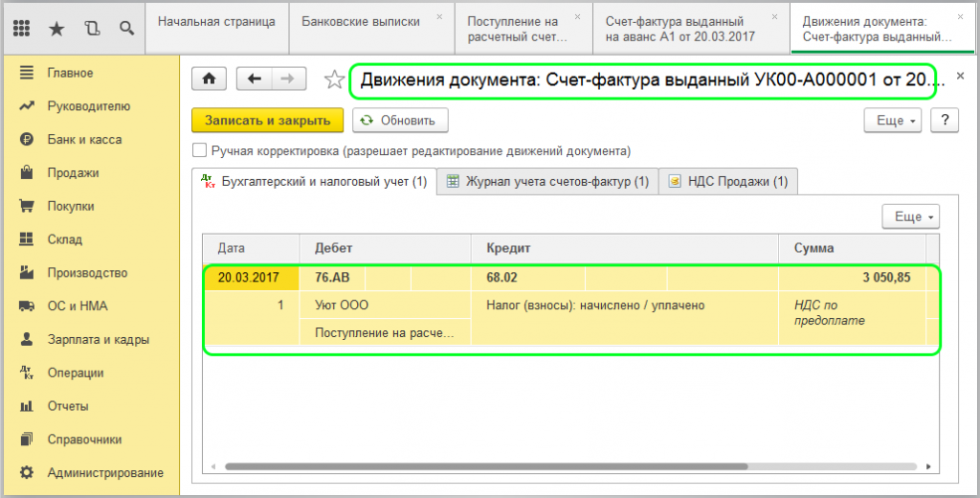Screen dimensions: 980x498
Task: Click the search magnifier icon
Action: tap(126, 29)
